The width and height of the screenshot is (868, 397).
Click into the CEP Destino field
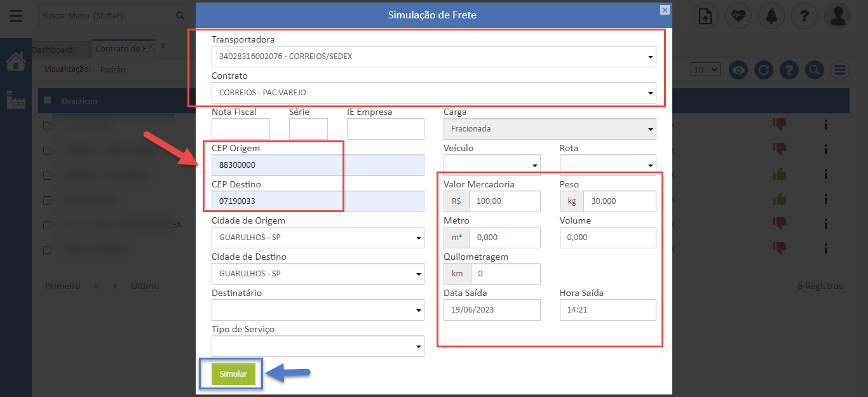click(x=318, y=201)
